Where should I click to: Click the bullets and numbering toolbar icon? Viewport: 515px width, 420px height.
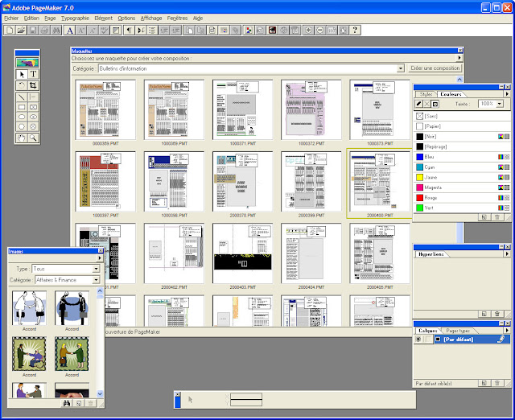click(152, 31)
